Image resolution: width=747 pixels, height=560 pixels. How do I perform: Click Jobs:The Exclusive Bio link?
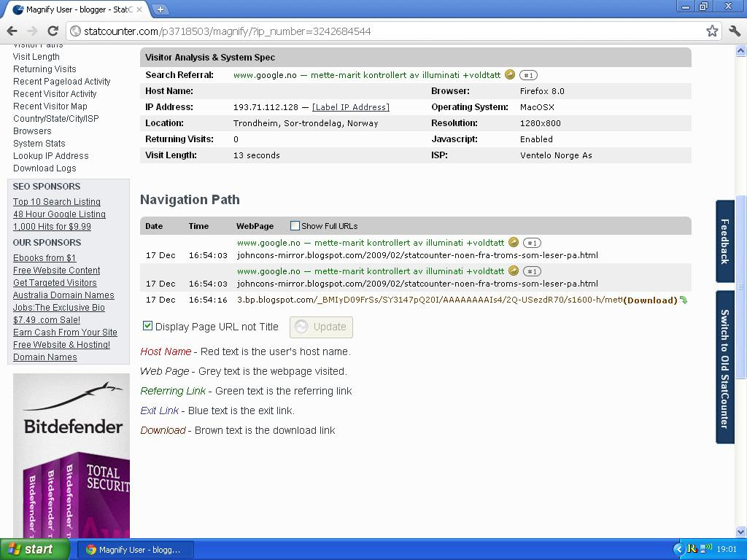pyautogui.click(x=58, y=308)
